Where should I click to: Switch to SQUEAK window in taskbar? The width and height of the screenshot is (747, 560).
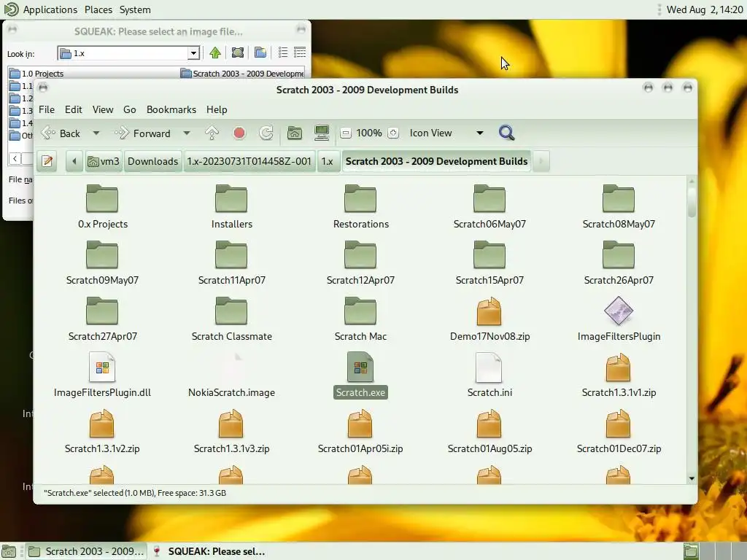coord(209,551)
